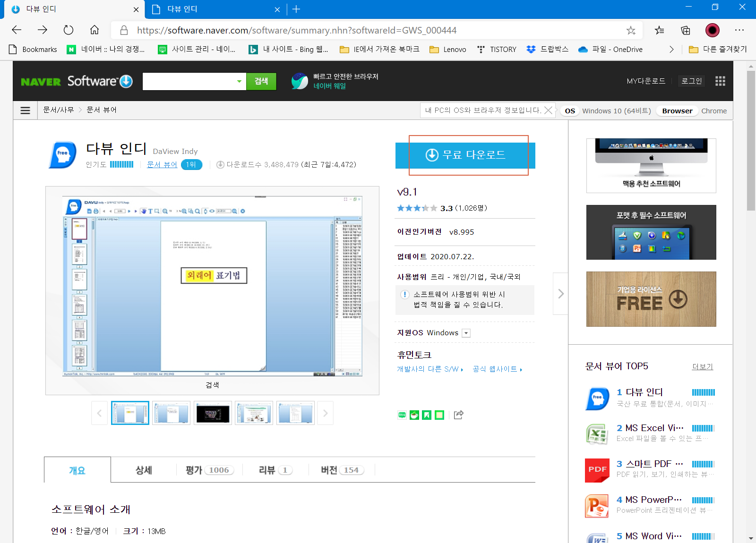
Task: Open the search category dropdown arrow
Action: pyautogui.click(x=239, y=81)
